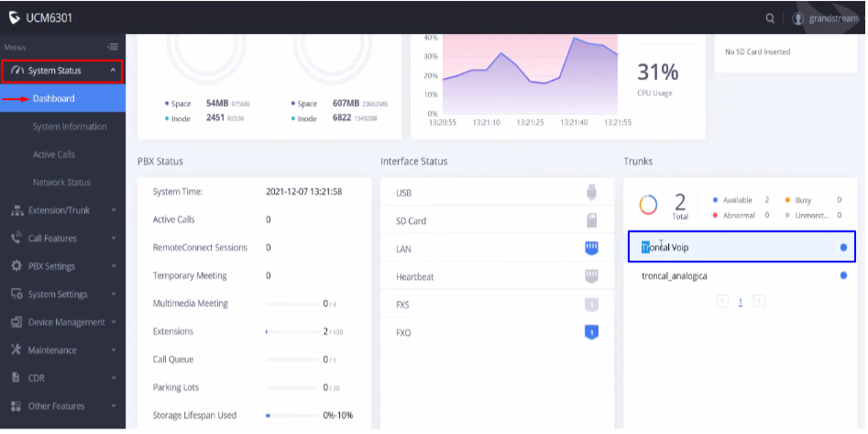Viewport: 868px width, 434px height.
Task: Expand the Extension/Trunk menu chevron
Action: click(114, 211)
